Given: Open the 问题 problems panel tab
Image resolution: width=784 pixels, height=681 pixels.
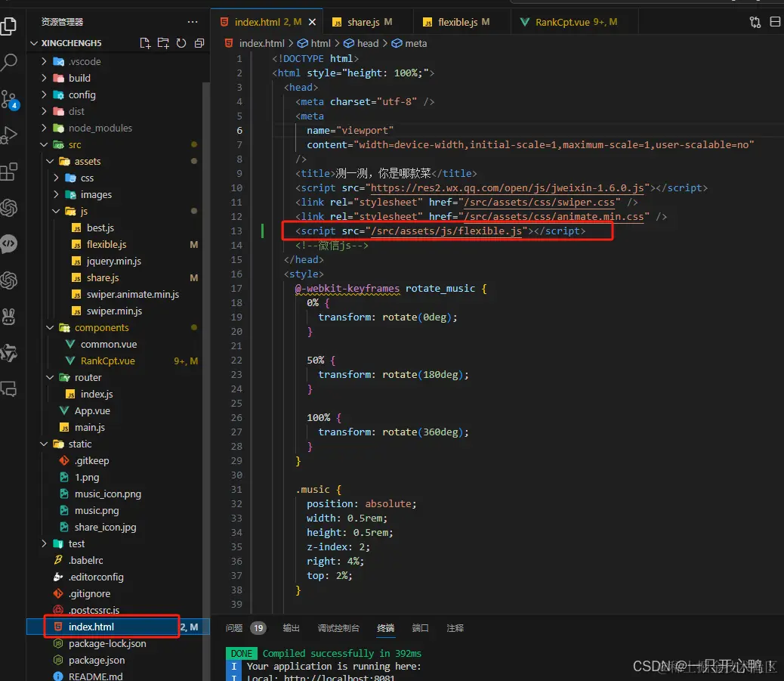Looking at the screenshot, I should [x=234, y=628].
